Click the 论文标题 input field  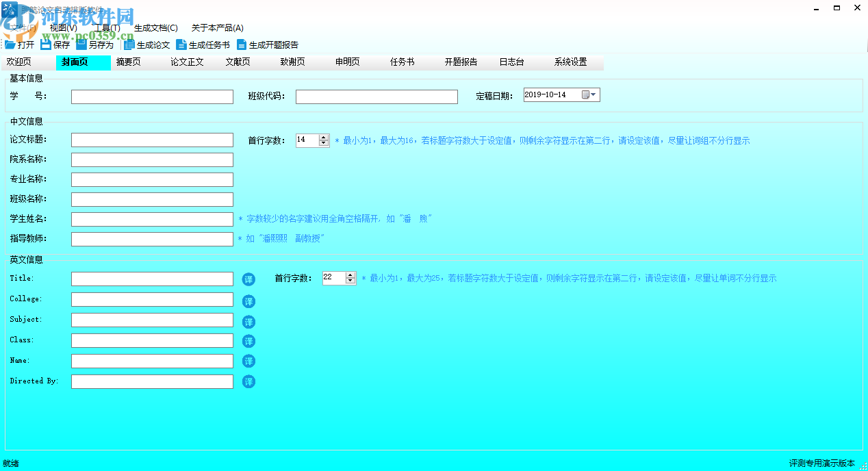[x=152, y=140]
